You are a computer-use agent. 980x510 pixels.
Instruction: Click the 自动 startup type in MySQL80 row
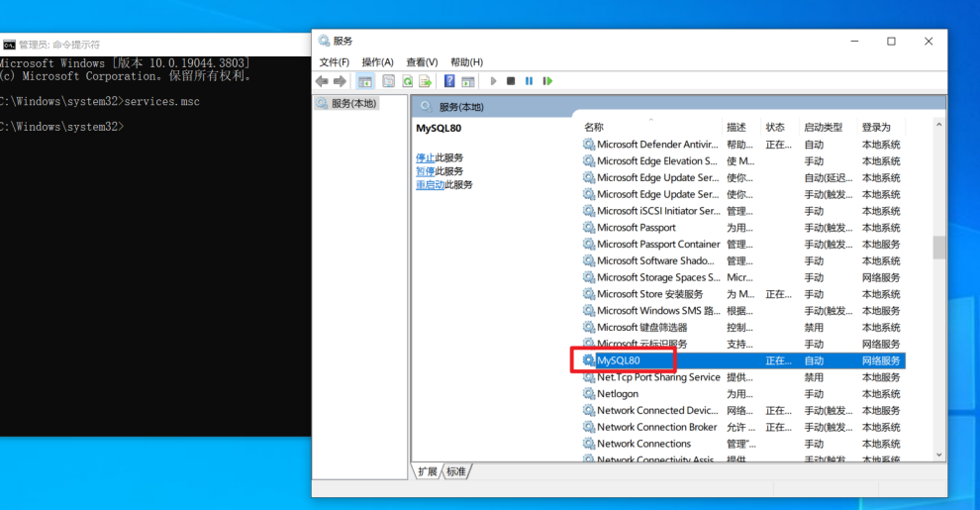pyautogui.click(x=814, y=360)
